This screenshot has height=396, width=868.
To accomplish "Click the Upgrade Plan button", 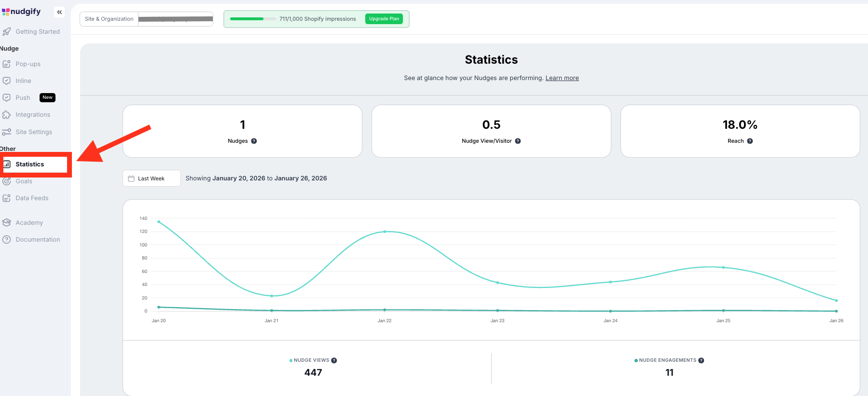I will point(384,19).
